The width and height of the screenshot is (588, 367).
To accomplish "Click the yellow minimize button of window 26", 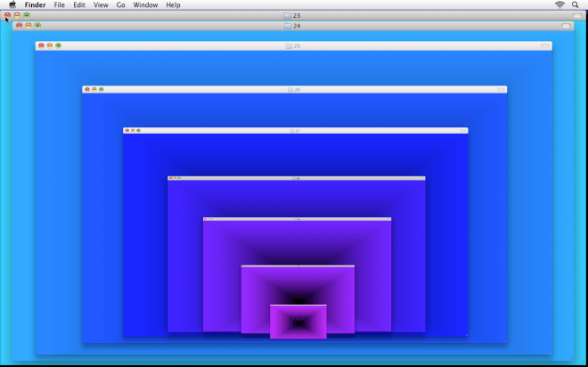I will [94, 89].
